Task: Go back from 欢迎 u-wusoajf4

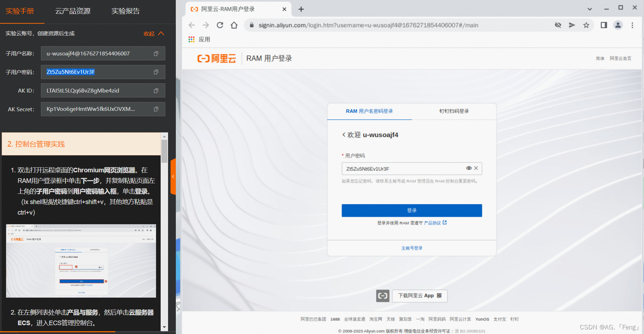Action: click(344, 135)
